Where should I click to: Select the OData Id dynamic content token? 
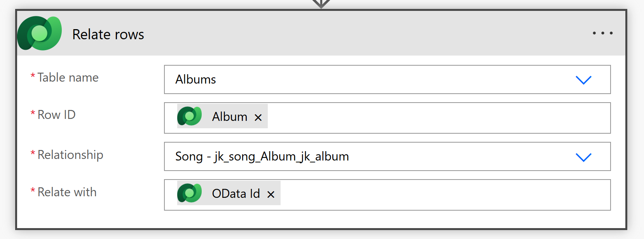(236, 194)
